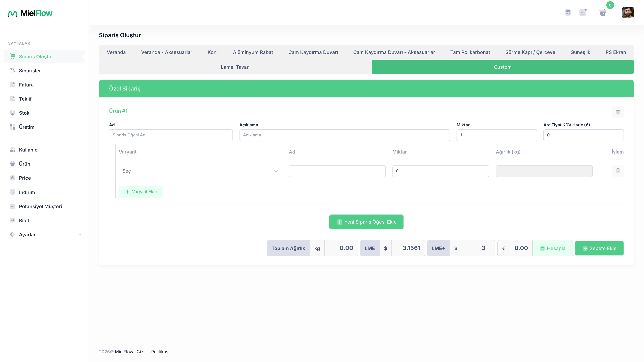Open the user profile avatar
The width and height of the screenshot is (644, 362).
pyautogui.click(x=628, y=13)
